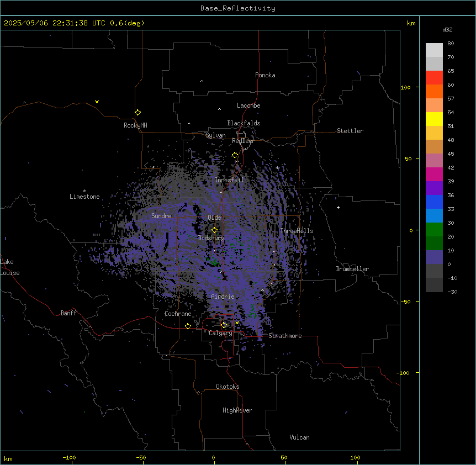Image resolution: width=476 pixels, height=465 pixels.
Task: Select the slate-purple swatch between 10 and 0
Action: coord(434,257)
